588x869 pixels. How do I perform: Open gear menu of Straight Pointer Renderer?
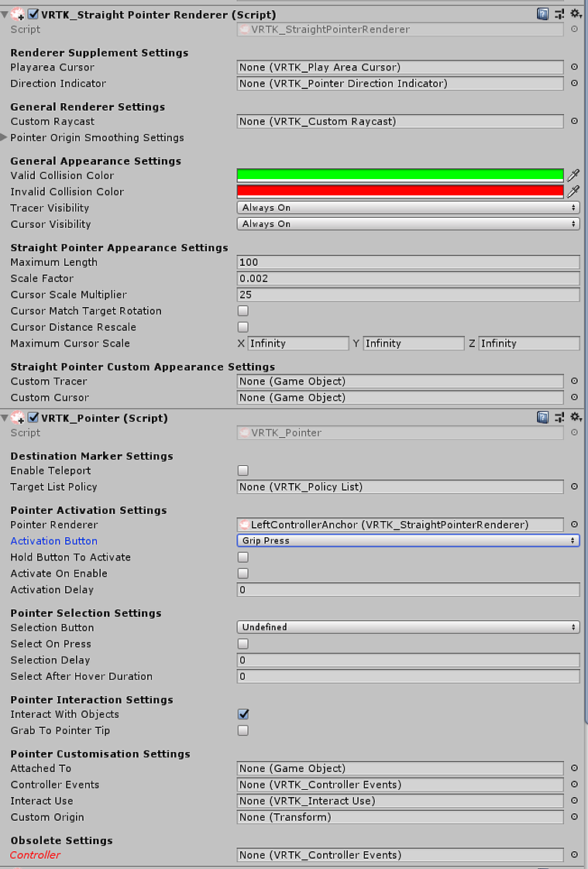click(x=576, y=14)
